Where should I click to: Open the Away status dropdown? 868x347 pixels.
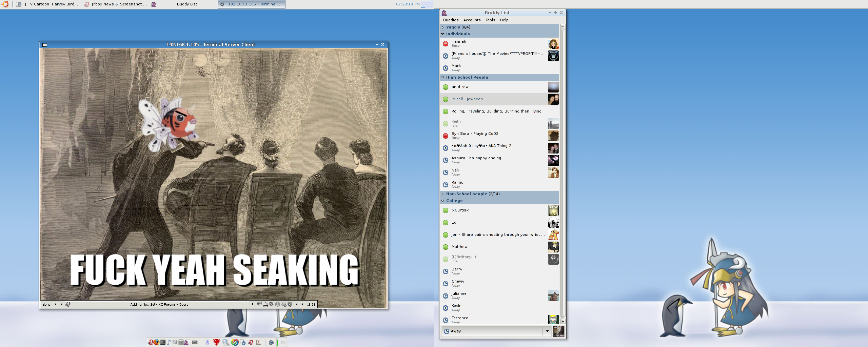click(547, 331)
